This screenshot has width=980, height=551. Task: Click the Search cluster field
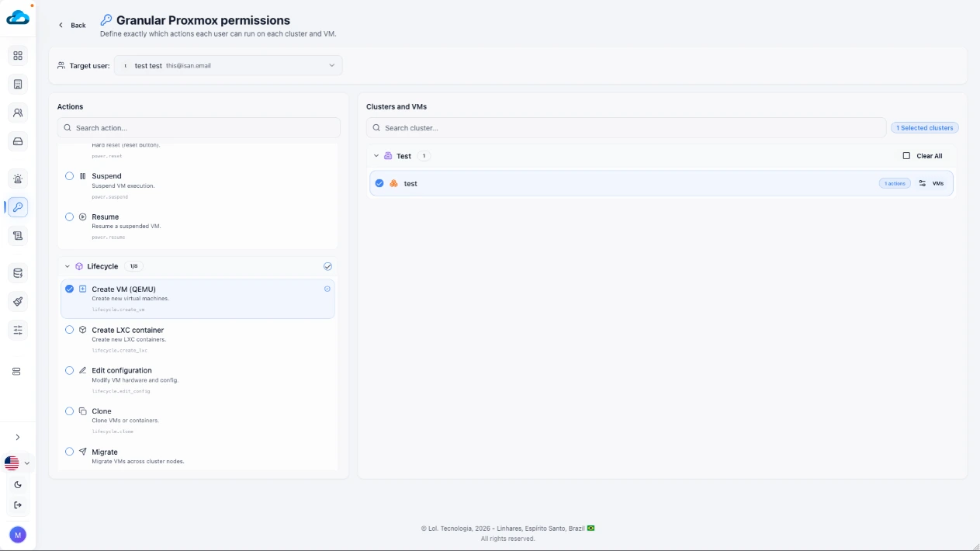pyautogui.click(x=626, y=127)
